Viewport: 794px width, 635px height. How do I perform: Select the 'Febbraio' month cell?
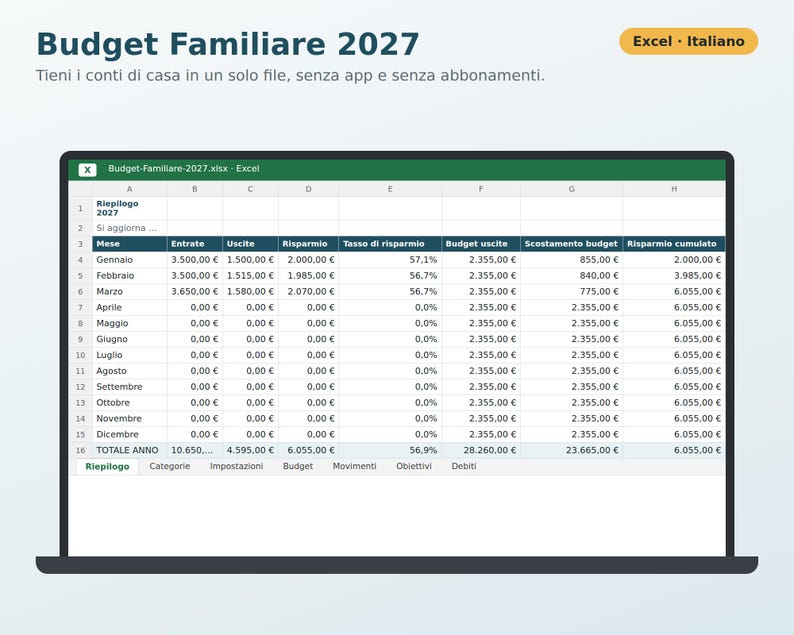click(x=130, y=275)
